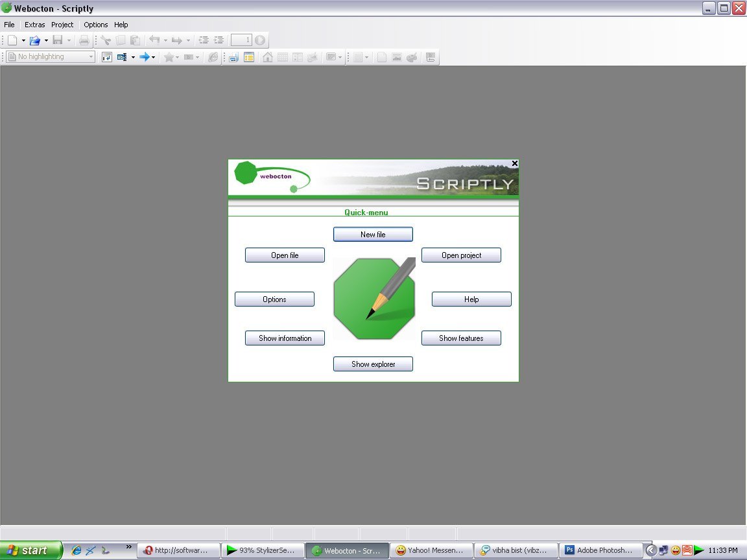Screen dimensions: 747x560
Task: Click the last toolbar icon with return arrow
Action: coord(430,57)
